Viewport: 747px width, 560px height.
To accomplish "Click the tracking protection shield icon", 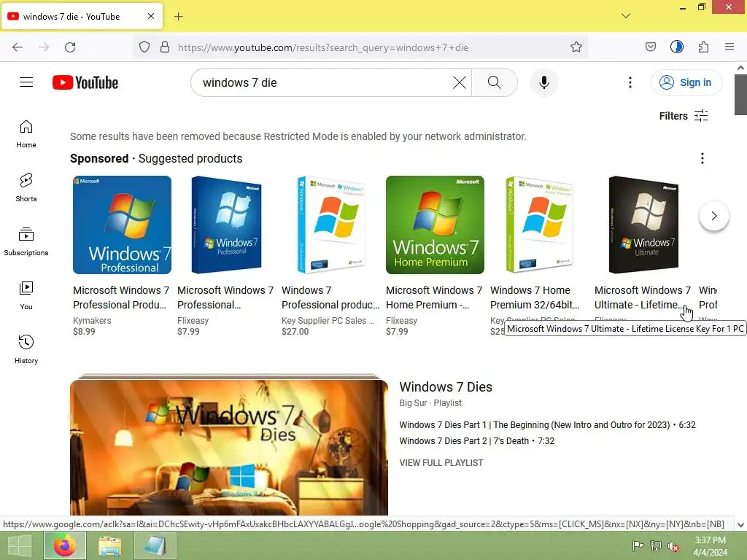I will click(144, 47).
